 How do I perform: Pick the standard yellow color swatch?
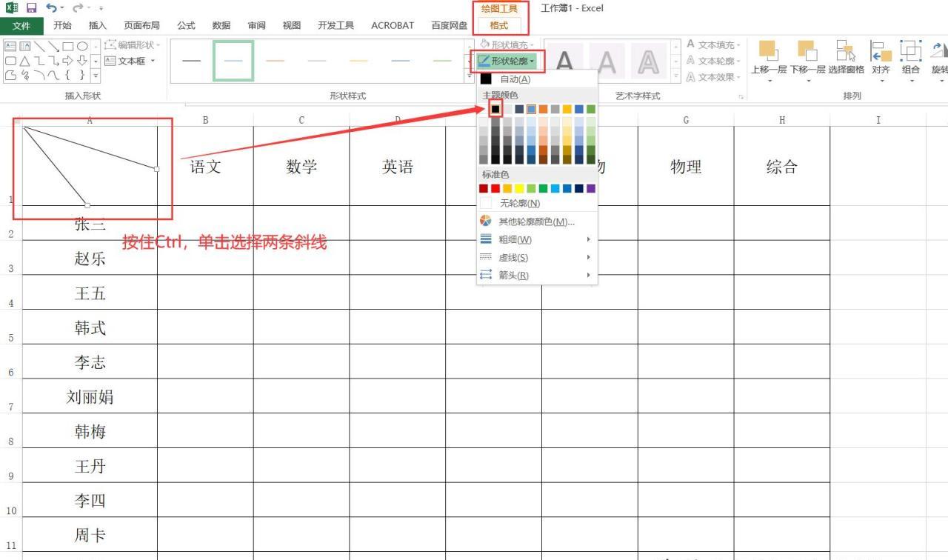click(519, 188)
